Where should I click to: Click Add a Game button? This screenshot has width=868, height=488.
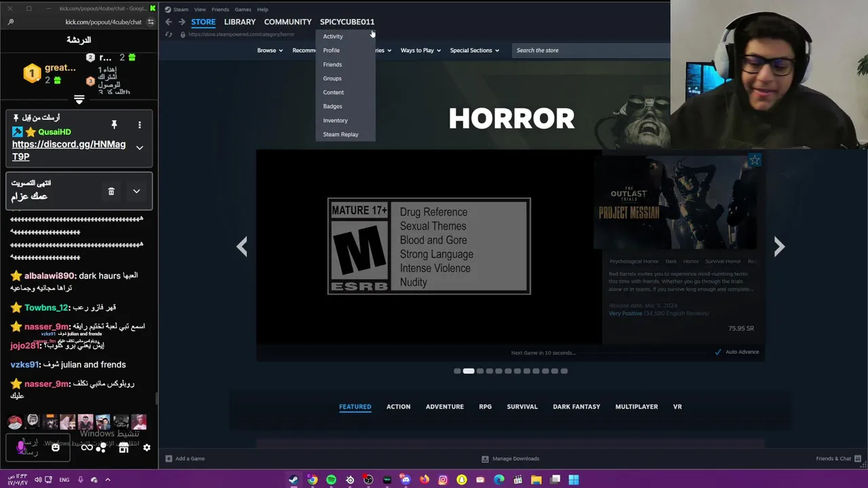click(x=185, y=459)
